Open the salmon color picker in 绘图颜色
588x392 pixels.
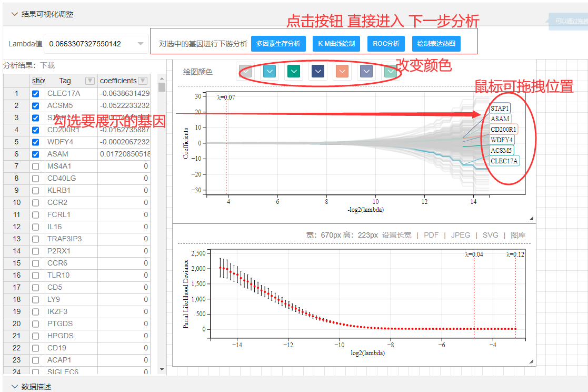point(342,70)
